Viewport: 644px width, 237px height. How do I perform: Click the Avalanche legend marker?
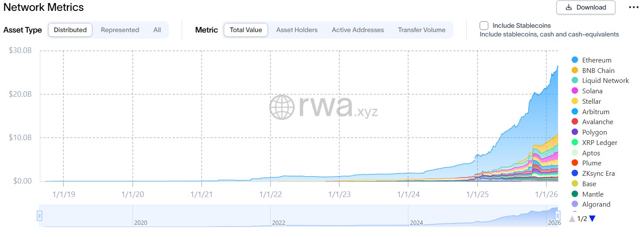point(575,122)
